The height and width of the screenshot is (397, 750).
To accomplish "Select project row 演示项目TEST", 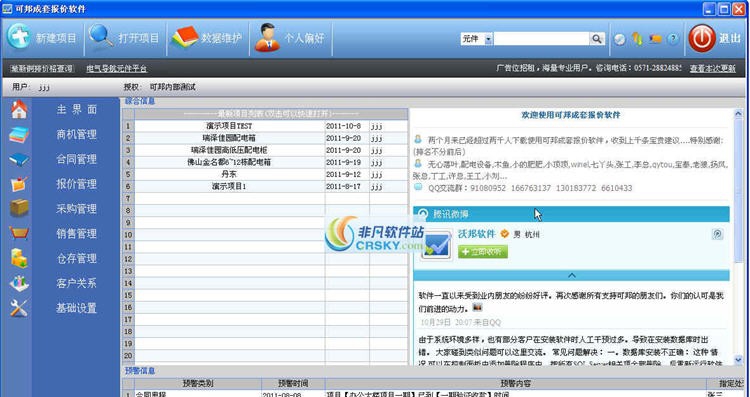I will (x=229, y=126).
